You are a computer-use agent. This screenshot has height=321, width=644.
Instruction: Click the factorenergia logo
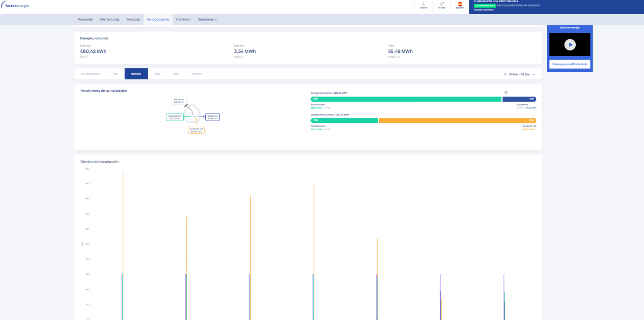point(16,6)
